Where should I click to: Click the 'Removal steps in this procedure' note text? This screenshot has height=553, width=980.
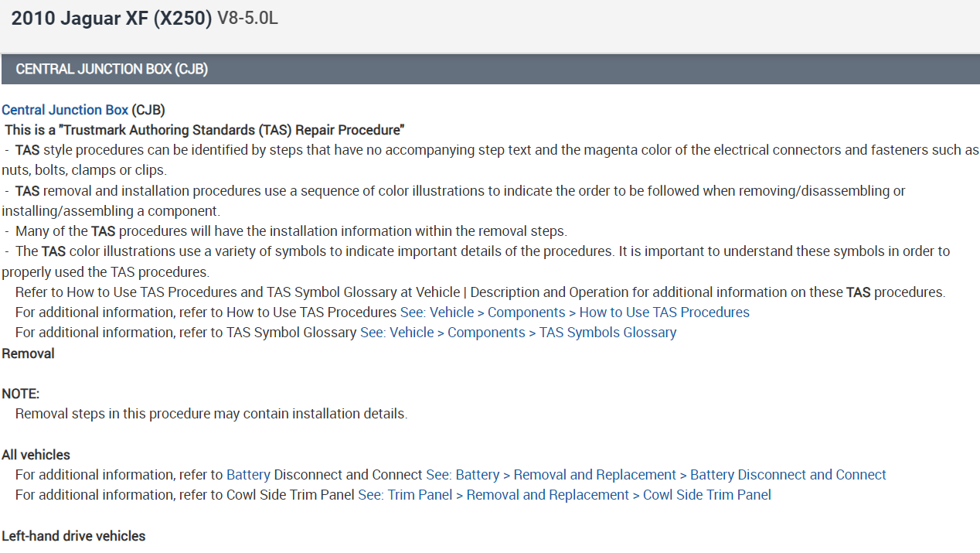[211, 414]
